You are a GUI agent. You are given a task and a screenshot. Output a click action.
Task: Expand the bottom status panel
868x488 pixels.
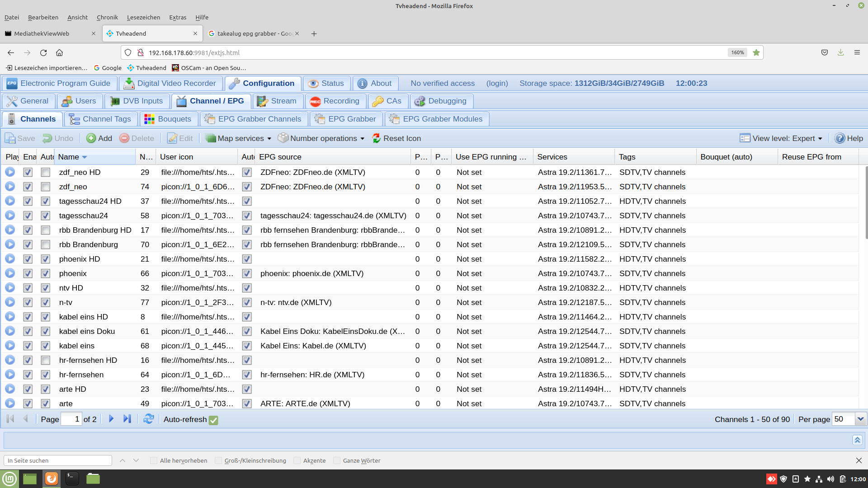[857, 440]
